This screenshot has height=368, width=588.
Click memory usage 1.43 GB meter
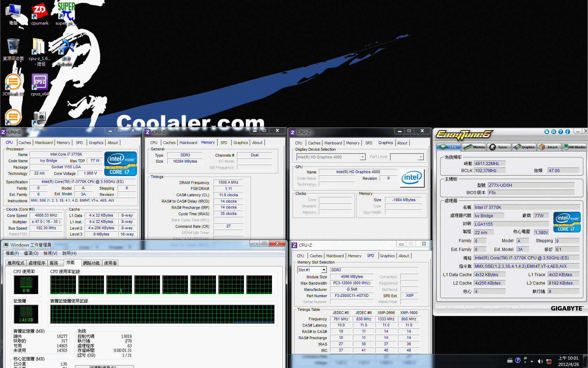(26, 314)
